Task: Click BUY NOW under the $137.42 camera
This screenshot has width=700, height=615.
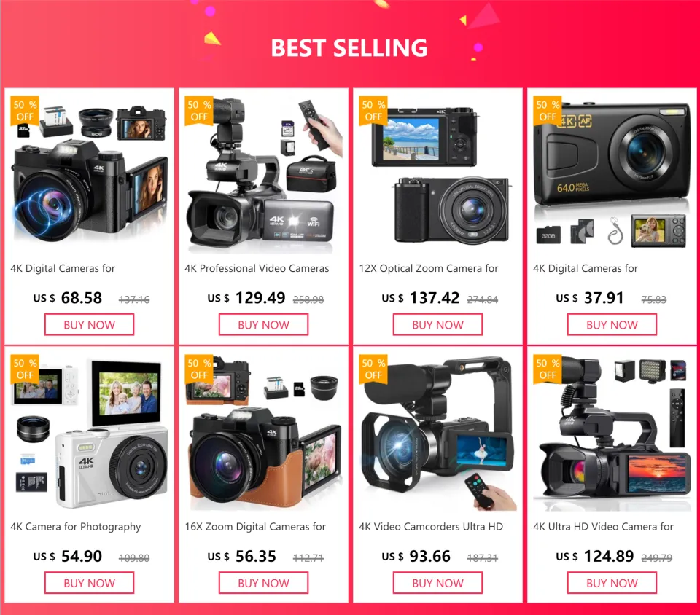Action: pos(437,325)
